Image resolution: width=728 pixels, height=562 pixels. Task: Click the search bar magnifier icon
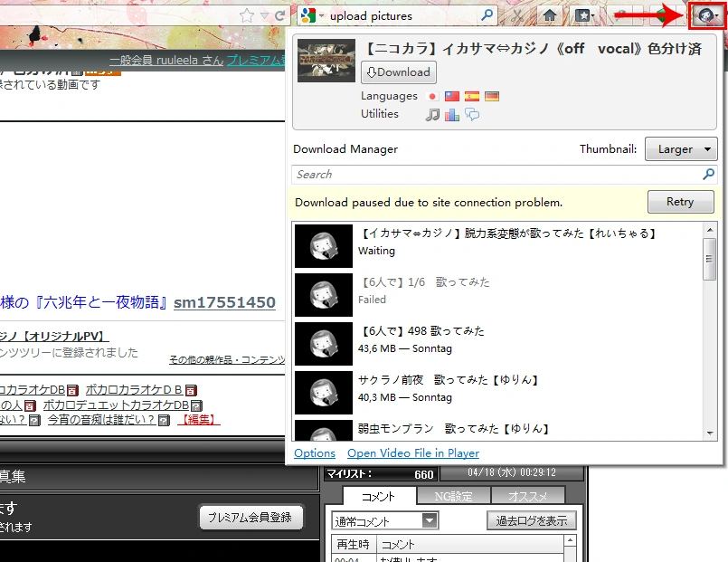coord(487,15)
